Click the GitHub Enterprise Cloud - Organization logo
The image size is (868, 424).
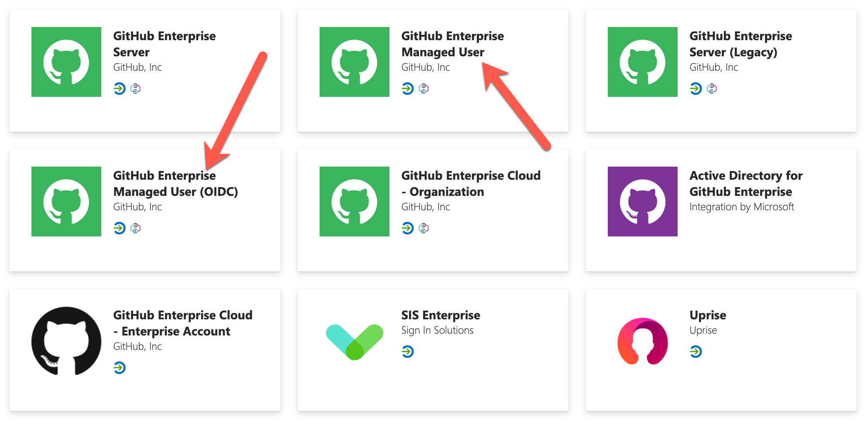click(355, 202)
